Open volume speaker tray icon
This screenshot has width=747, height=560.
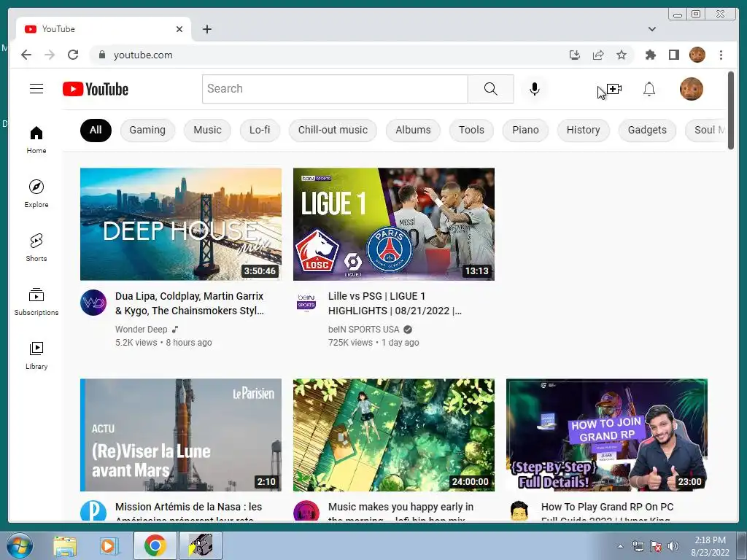pyautogui.click(x=673, y=546)
